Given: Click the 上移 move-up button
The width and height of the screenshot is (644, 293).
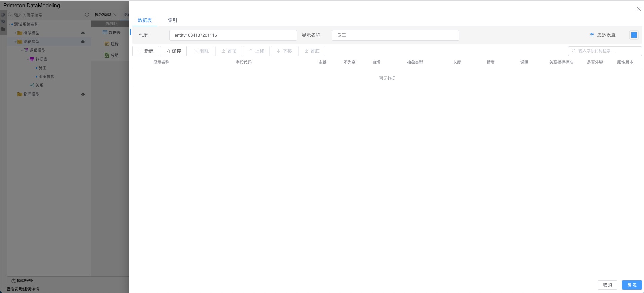Looking at the screenshot, I should pos(256,51).
